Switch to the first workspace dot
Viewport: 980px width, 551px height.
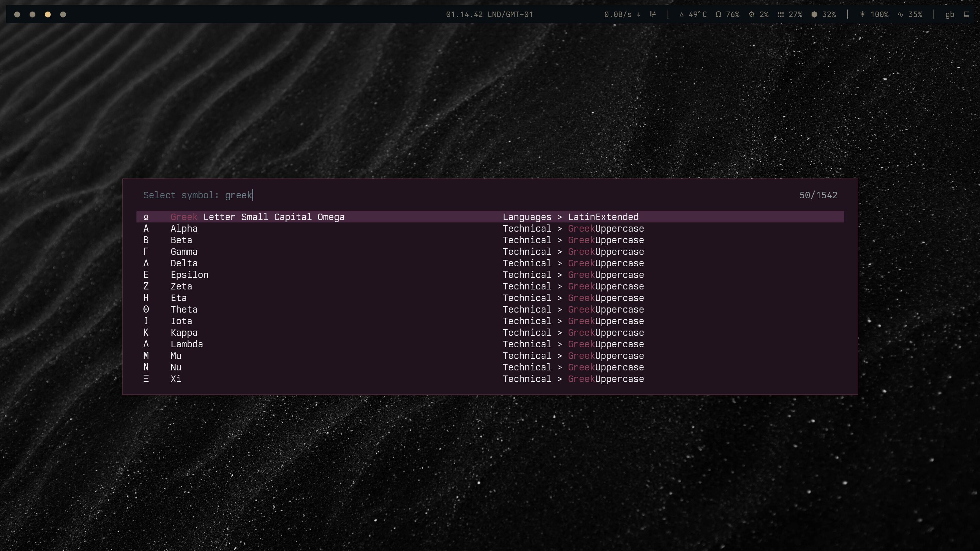17,14
